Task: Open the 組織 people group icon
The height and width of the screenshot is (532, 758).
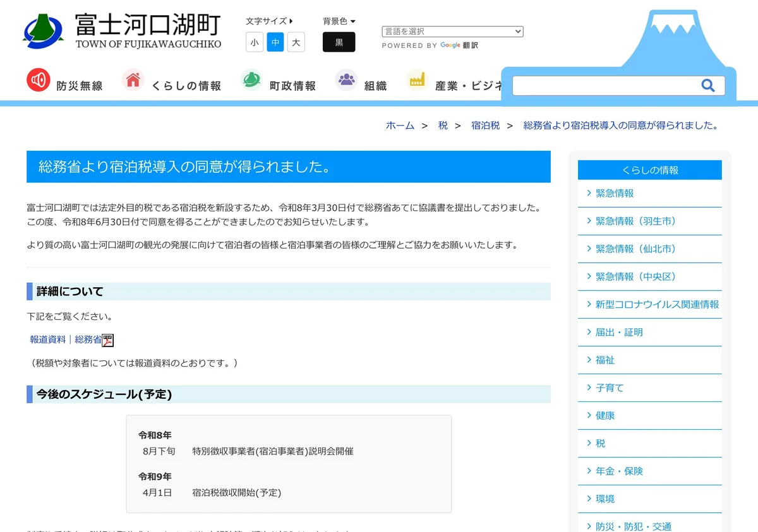Action: coord(346,80)
